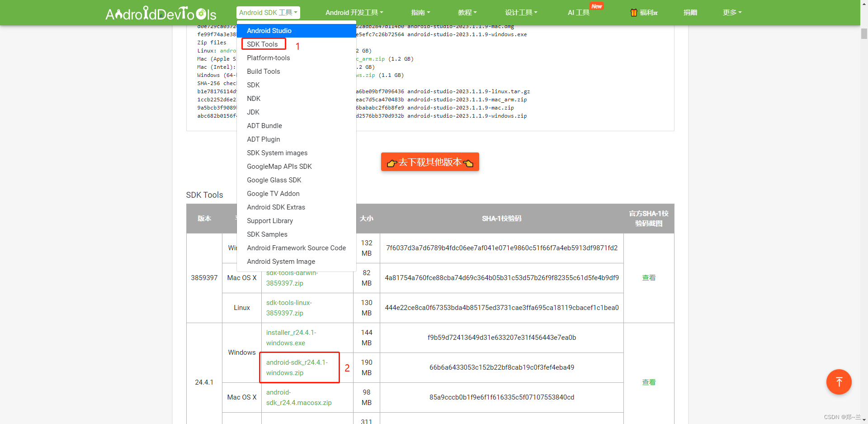Open the 指南 dropdown menu
Screen dimensions: 868x424
(420, 13)
